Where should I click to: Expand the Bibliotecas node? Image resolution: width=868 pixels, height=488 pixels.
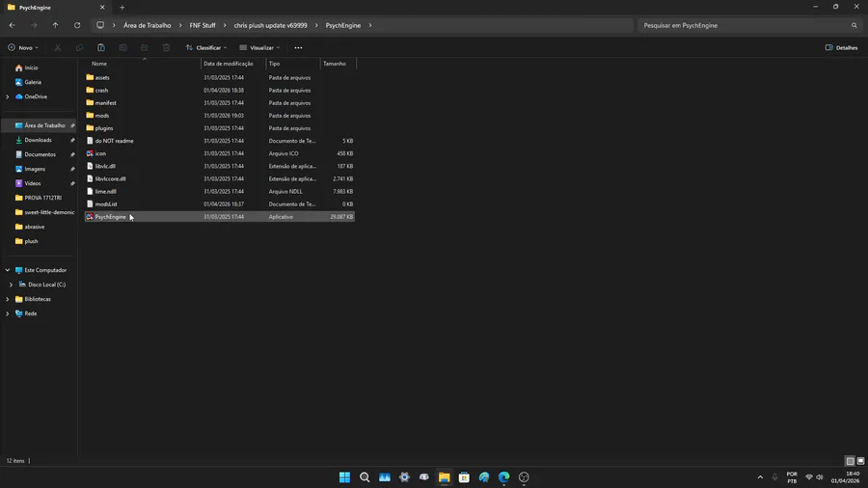(8, 299)
